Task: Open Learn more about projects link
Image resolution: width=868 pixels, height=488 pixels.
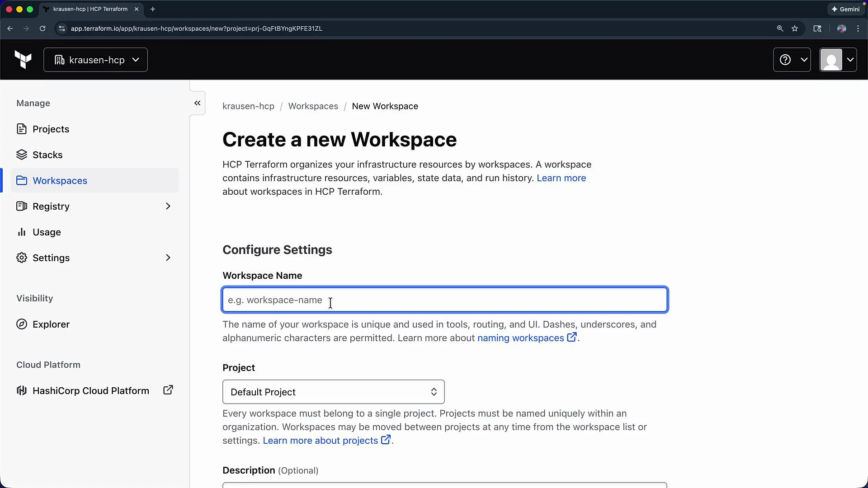Action: pos(326,441)
